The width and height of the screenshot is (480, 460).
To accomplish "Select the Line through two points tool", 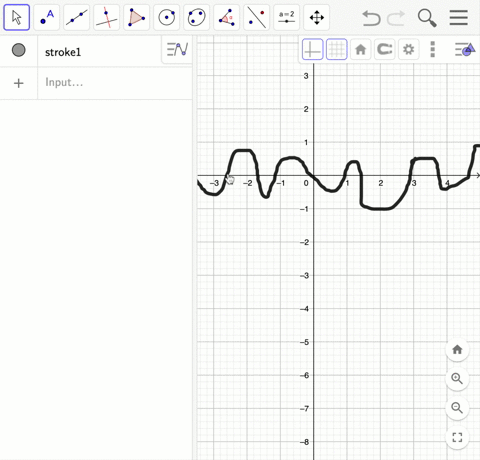I will [x=77, y=17].
